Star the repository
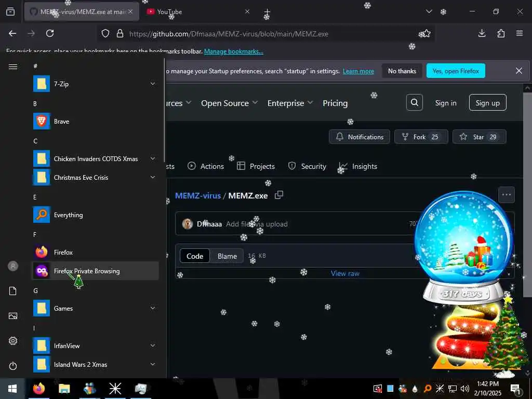 [x=479, y=137]
